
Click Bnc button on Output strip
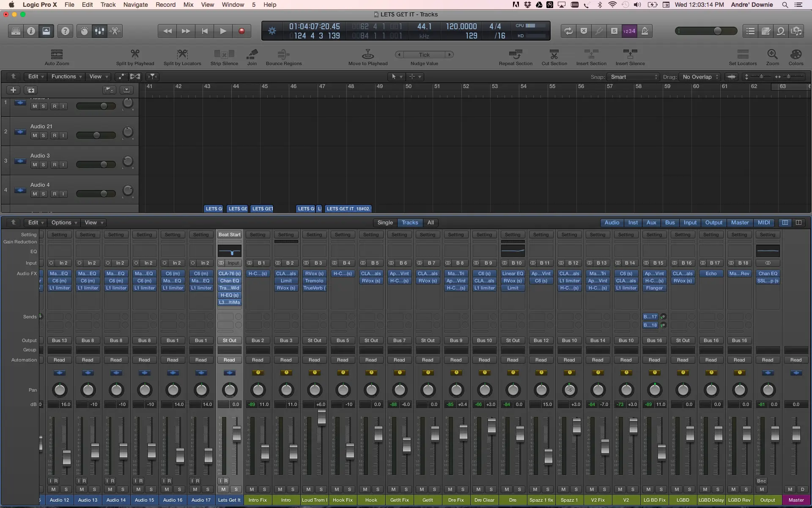[x=761, y=481]
